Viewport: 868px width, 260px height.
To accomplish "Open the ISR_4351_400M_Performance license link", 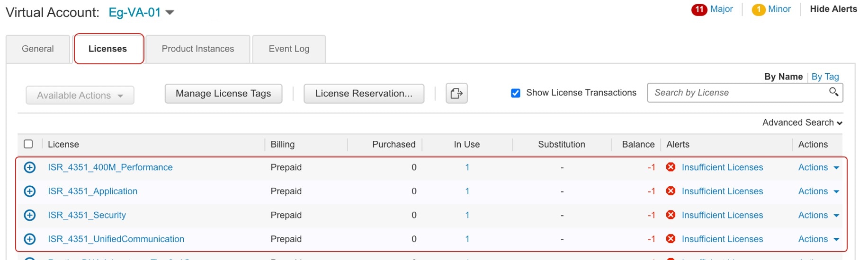I will coord(110,167).
